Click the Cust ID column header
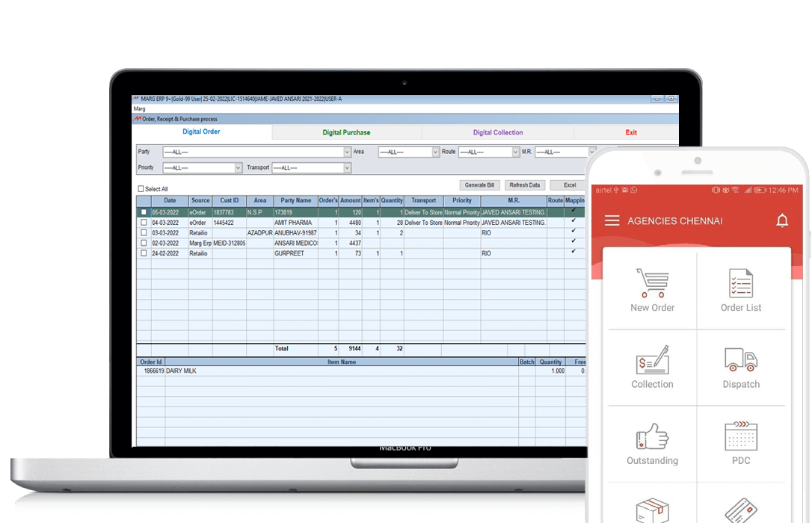Image resolution: width=812 pixels, height=523 pixels. 230,201
